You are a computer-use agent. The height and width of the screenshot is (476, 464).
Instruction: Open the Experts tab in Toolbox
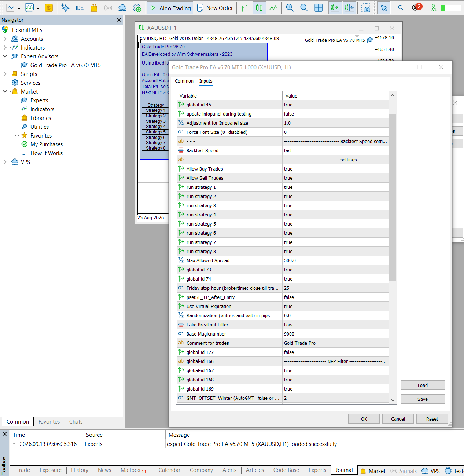[x=317, y=470]
